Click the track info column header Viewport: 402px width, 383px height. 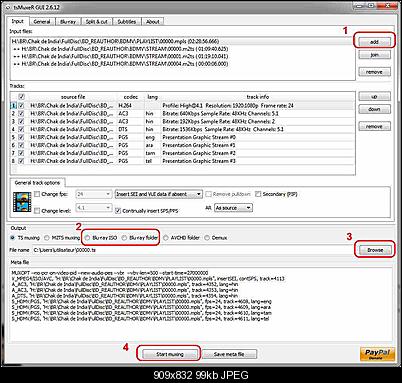[258, 97]
